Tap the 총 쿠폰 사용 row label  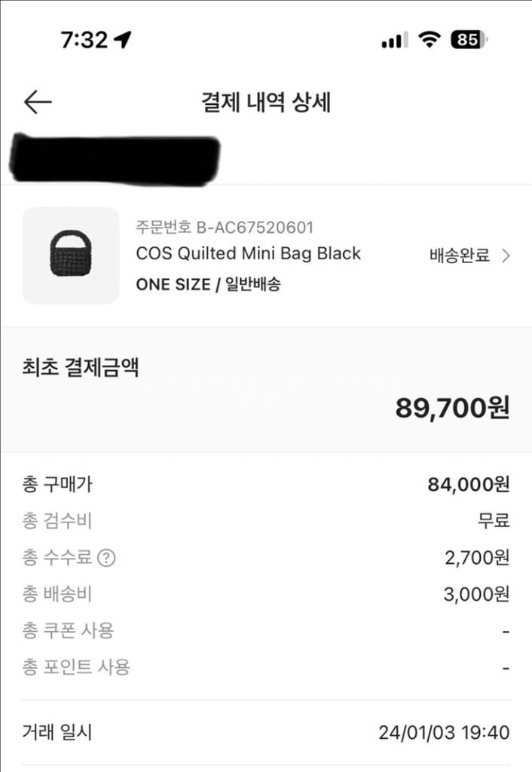point(68,630)
